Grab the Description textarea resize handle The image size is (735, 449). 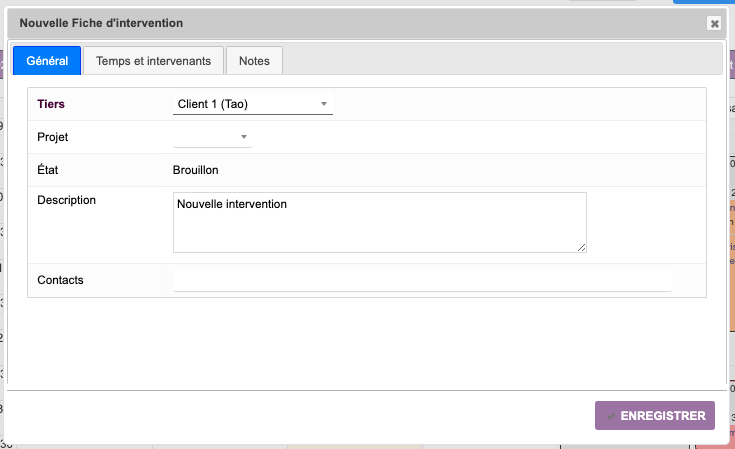point(581,246)
